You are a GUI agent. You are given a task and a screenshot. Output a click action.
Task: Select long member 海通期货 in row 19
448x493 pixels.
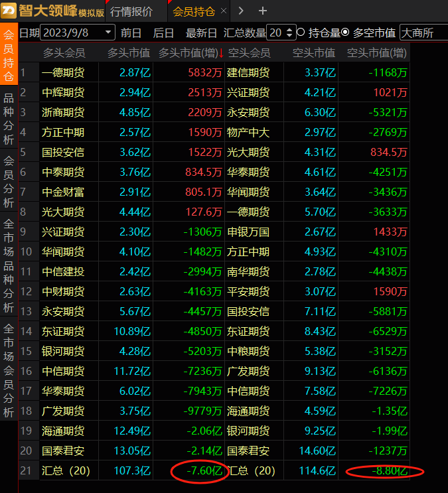coord(63,431)
